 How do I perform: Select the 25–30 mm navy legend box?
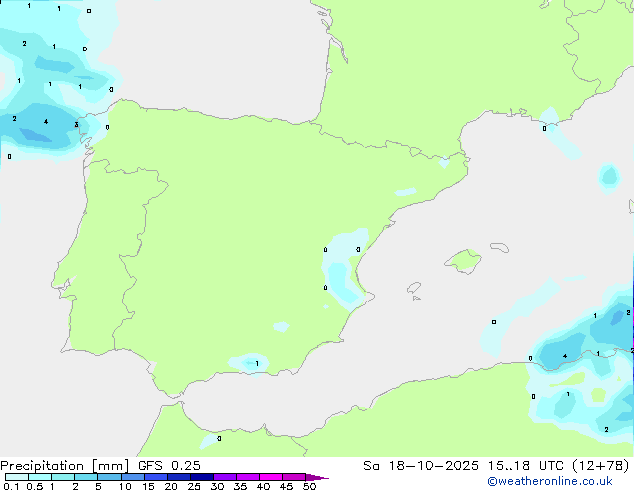(201, 477)
